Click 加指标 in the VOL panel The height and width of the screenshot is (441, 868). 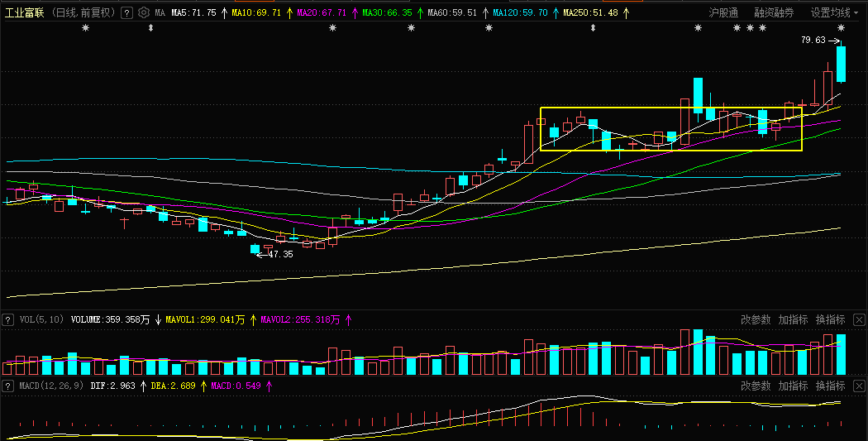pyautogui.click(x=793, y=319)
